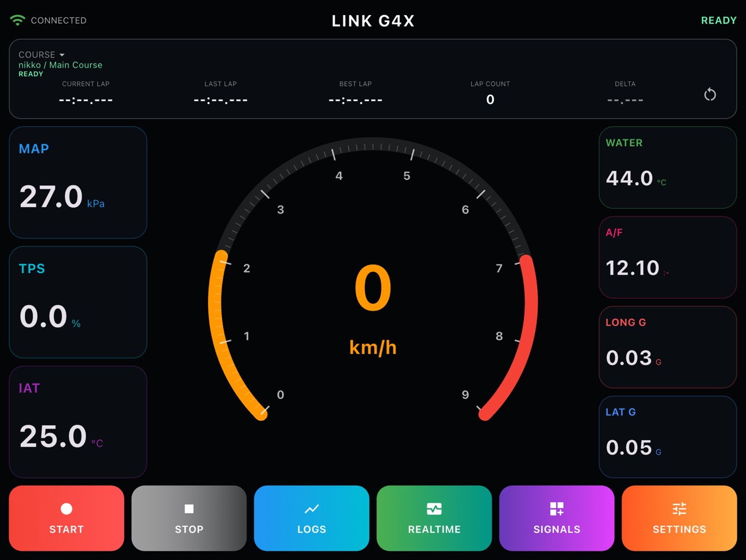Click the LAST LAP time value
The image size is (746, 560).
[x=220, y=100]
